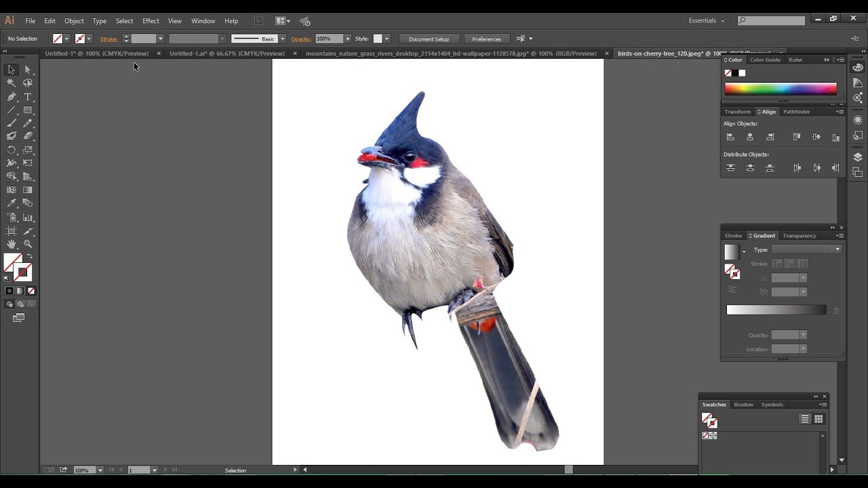Click the Opacity link in control bar
Screen dimensions: 868x488
point(301,39)
